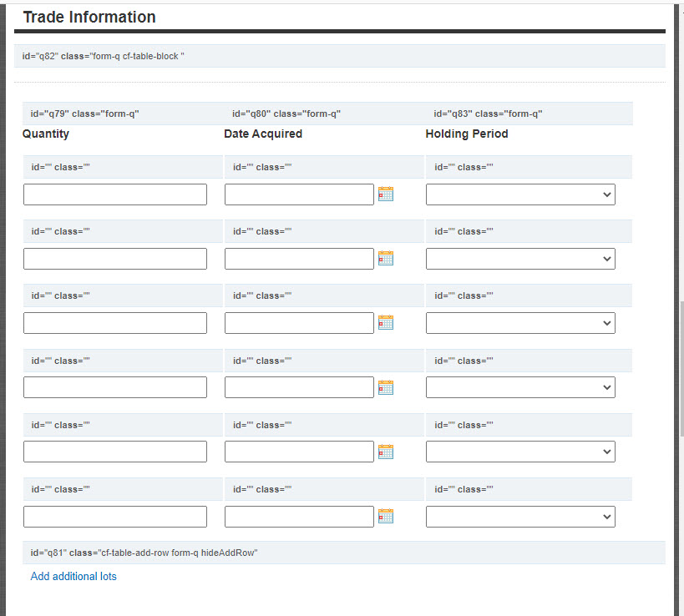684x616 pixels.
Task: Focus first row Date Acquired field
Action: point(299,194)
